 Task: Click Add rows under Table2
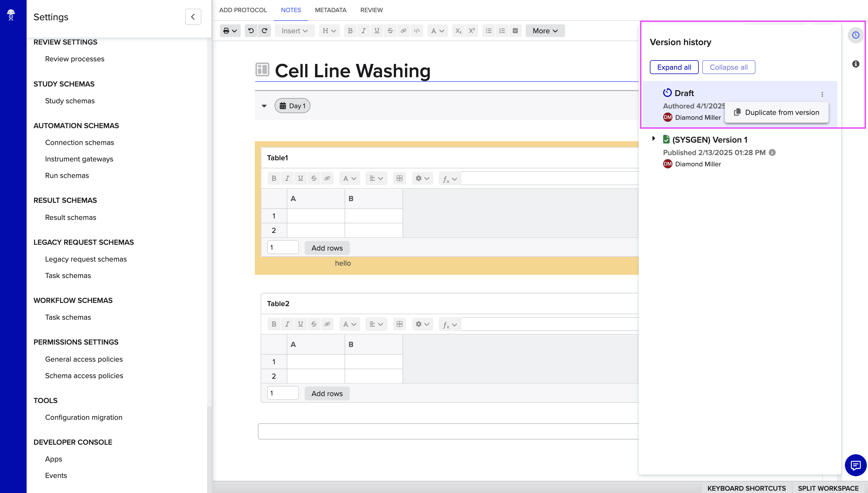327,393
